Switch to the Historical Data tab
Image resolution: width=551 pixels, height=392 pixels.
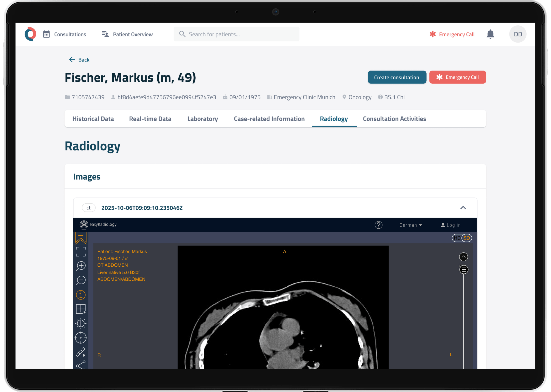tap(93, 119)
